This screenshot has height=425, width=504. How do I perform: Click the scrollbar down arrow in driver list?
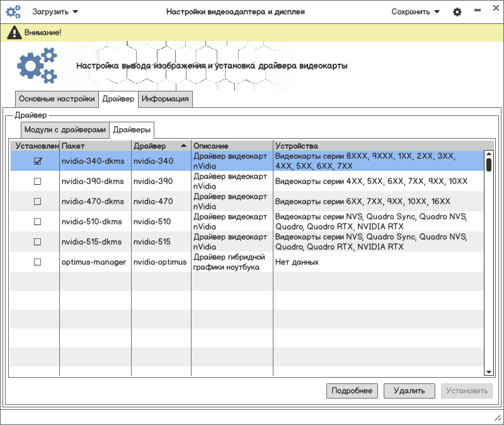pyautogui.click(x=488, y=372)
